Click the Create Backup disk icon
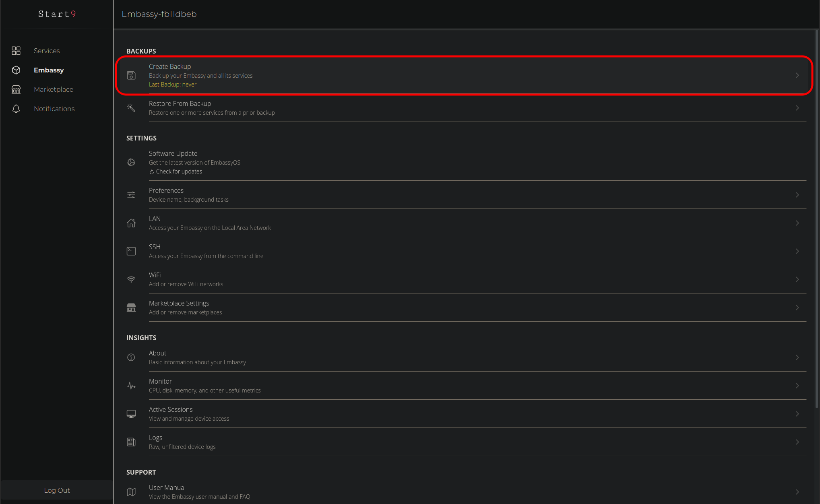This screenshot has height=504, width=820. pyautogui.click(x=131, y=75)
